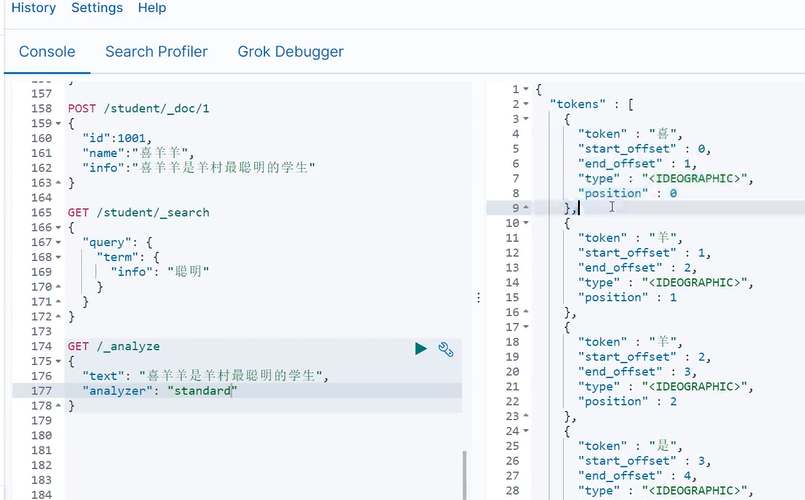The image size is (805, 500).
Task: Click "tokens" : [ in the output
Action: 591,104
